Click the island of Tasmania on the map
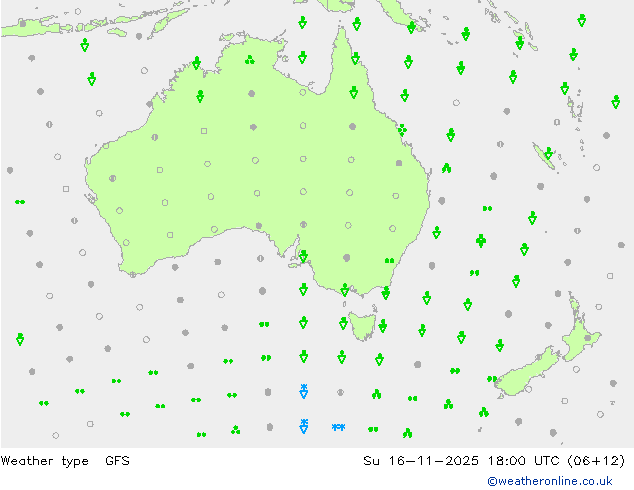This screenshot has height=490, width=634. tap(361, 327)
